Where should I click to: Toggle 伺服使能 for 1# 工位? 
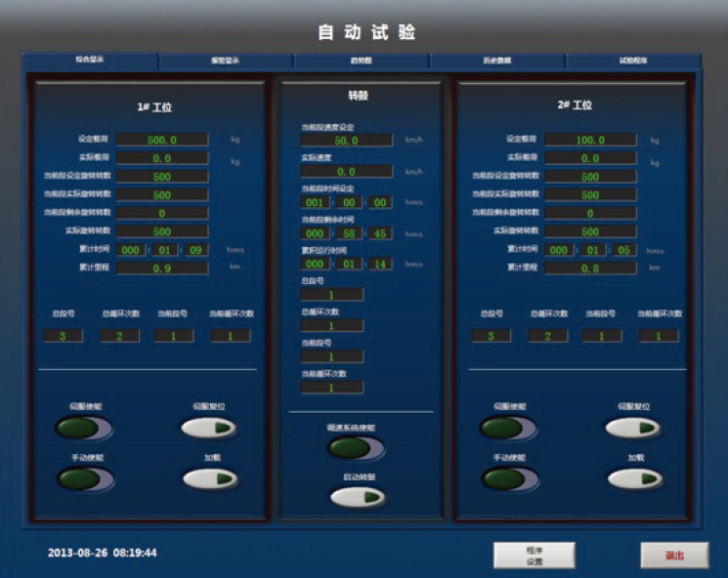83,428
